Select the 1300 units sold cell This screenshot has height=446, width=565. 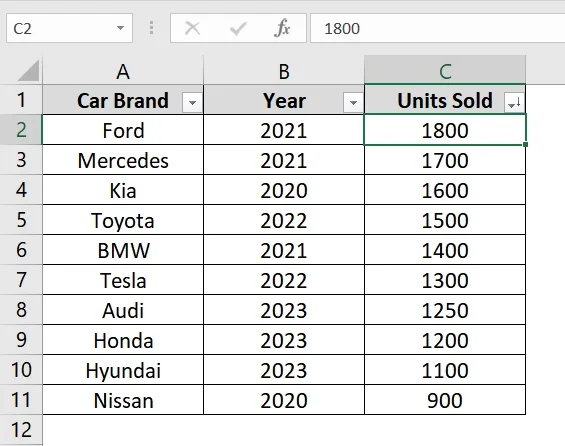445,280
